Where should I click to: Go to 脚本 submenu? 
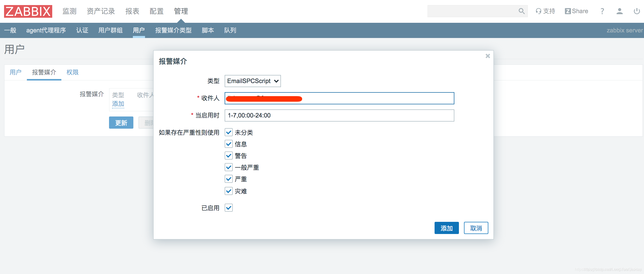tap(208, 30)
